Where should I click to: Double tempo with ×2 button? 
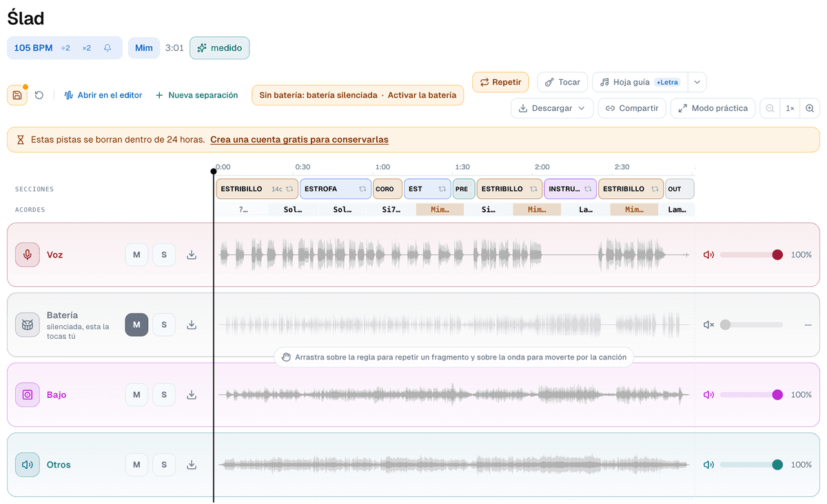(x=87, y=48)
